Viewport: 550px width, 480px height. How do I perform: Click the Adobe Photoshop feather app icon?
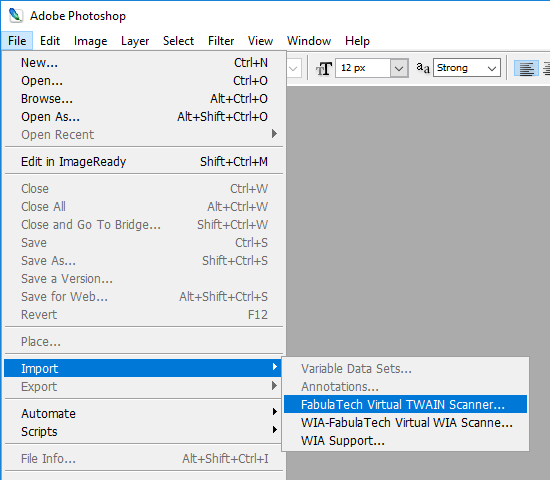coord(15,15)
